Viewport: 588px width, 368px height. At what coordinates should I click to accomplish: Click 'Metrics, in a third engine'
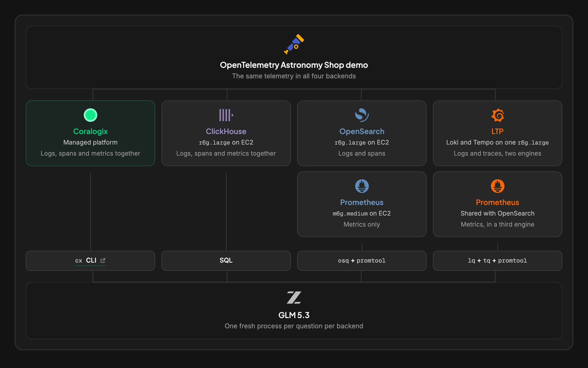click(497, 224)
